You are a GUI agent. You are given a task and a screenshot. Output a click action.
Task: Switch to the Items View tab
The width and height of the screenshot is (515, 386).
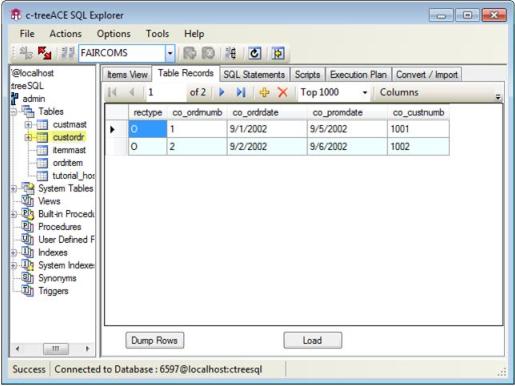127,74
